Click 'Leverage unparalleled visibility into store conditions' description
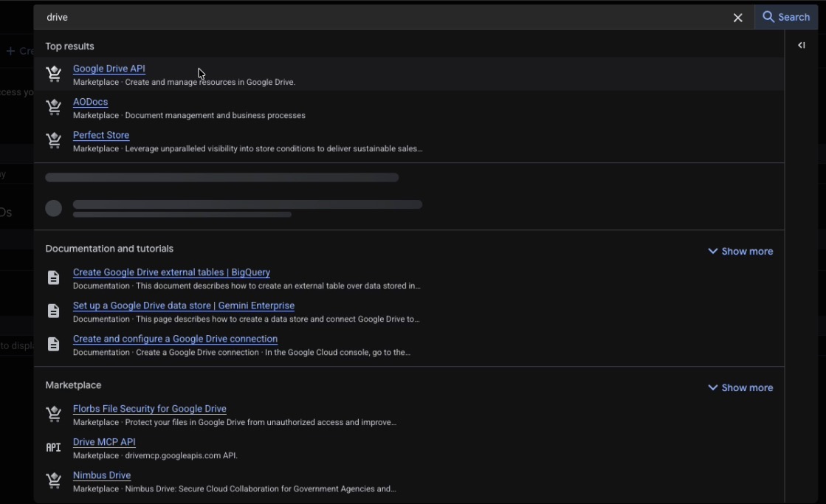This screenshot has width=826, height=504. coord(274,148)
